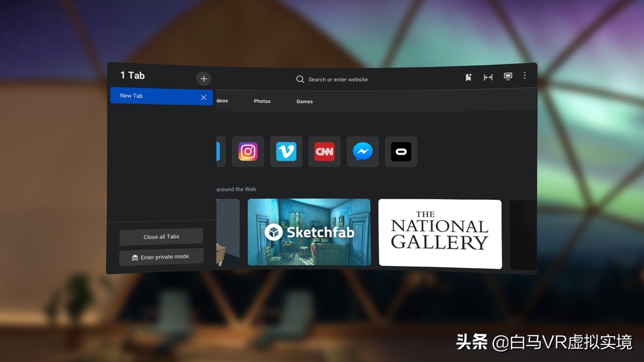The height and width of the screenshot is (362, 644).
Task: Click the search magnifier icon
Action: (300, 79)
